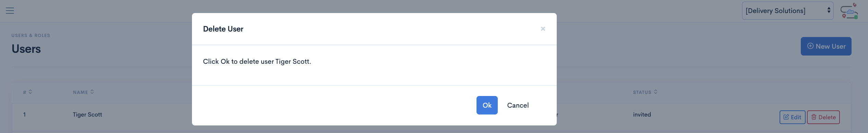This screenshot has width=868, height=133.
Task: Open the hamburger navigation menu
Action: coord(10,11)
